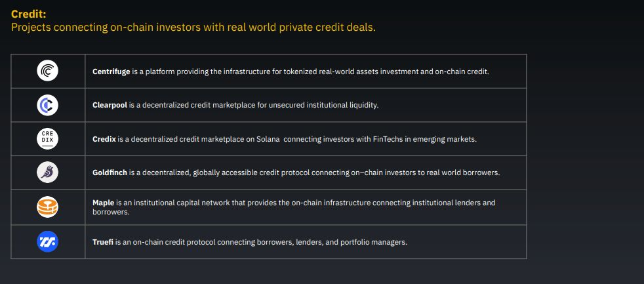The image size is (644, 284).
Task: Select the bold Clearpool project name
Action: pyautogui.click(x=110, y=105)
